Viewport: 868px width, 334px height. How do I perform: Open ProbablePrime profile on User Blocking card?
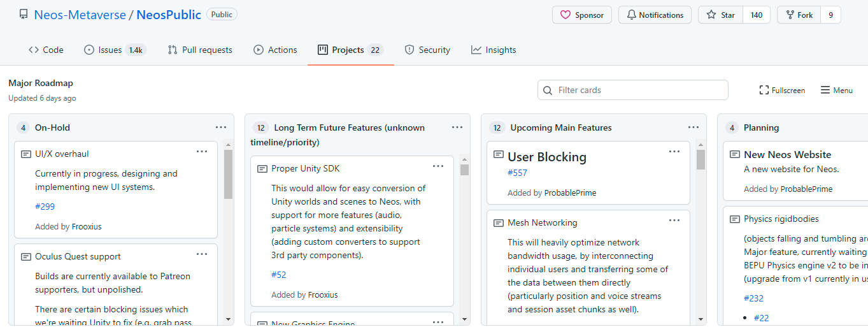point(570,192)
